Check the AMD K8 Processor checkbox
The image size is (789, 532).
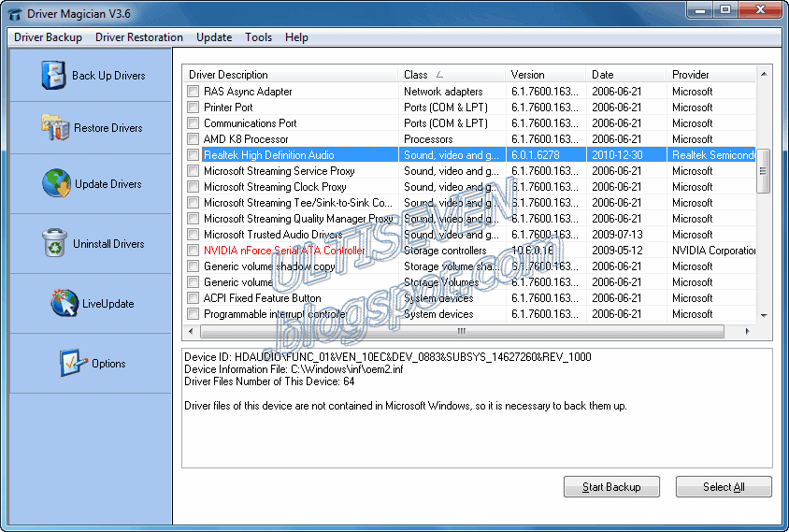point(193,139)
